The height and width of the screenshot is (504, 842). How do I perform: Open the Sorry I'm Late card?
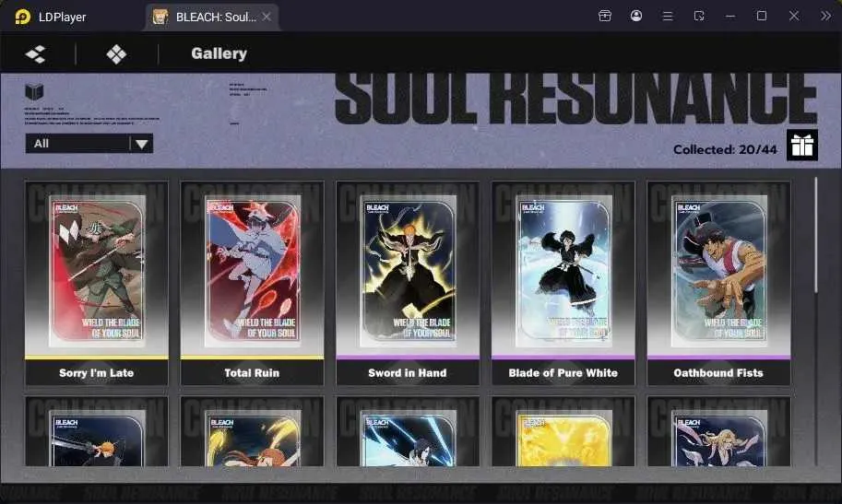(x=97, y=283)
